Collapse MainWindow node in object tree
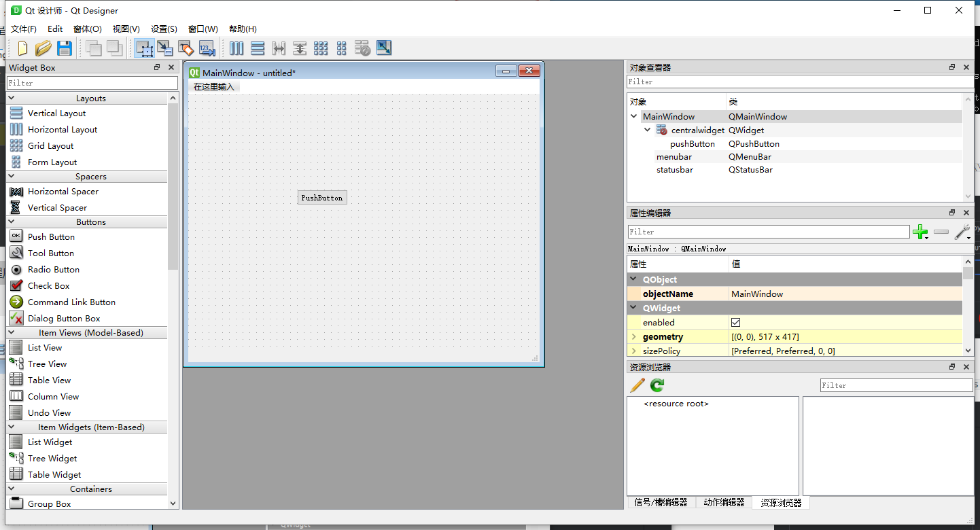Screen dimensions: 980x530 [x=634, y=117]
